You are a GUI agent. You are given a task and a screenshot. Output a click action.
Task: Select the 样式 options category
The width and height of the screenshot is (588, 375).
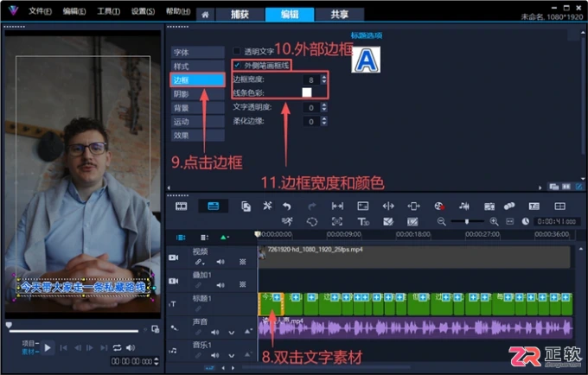[x=198, y=67]
